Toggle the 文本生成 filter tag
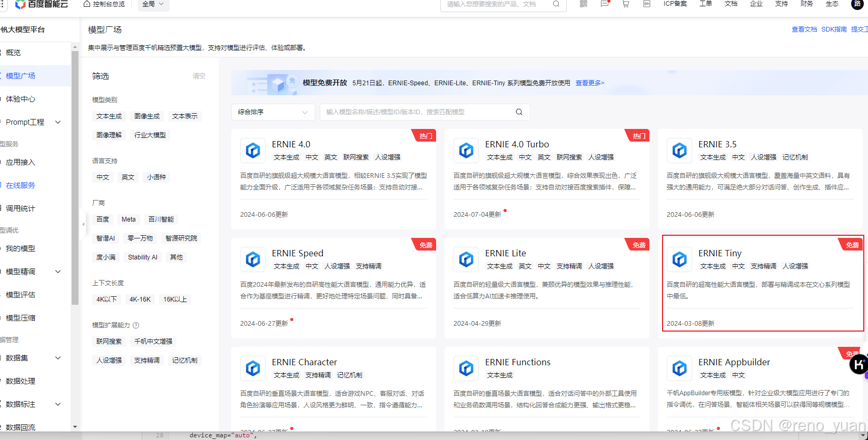Viewport: 868px width, 440px height. point(109,116)
